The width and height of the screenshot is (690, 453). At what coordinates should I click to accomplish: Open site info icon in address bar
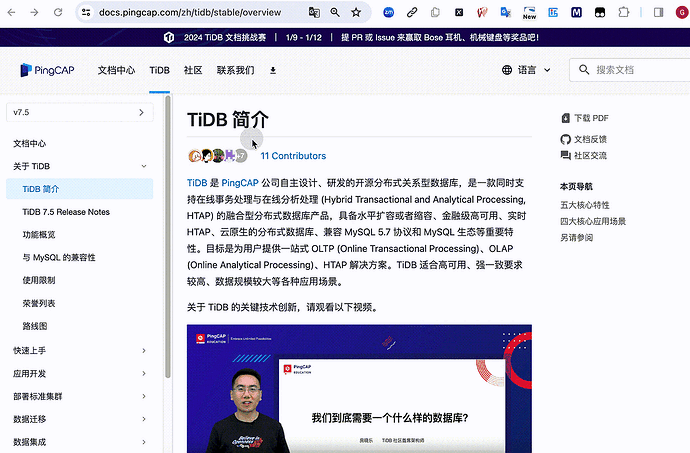coord(86,12)
